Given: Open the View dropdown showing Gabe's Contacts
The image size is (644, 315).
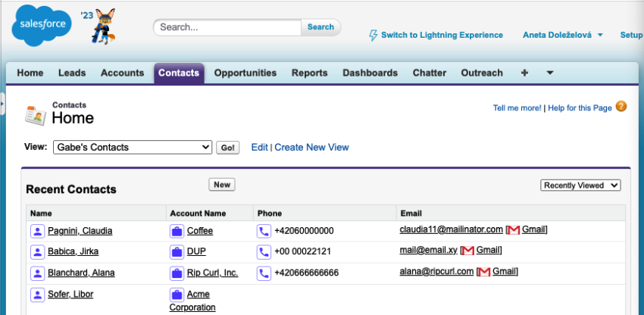Looking at the screenshot, I should 133,148.
